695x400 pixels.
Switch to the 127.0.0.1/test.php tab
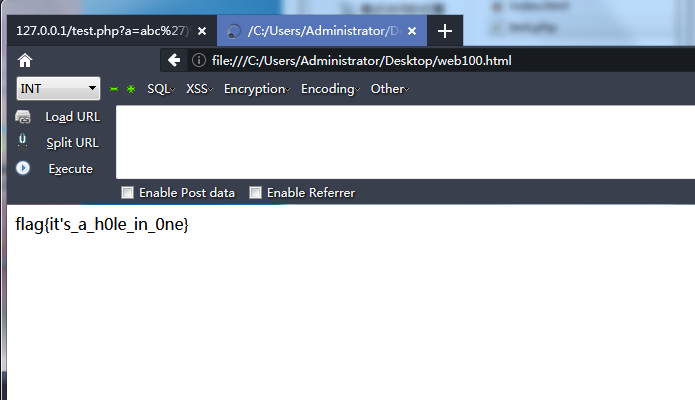click(x=100, y=31)
